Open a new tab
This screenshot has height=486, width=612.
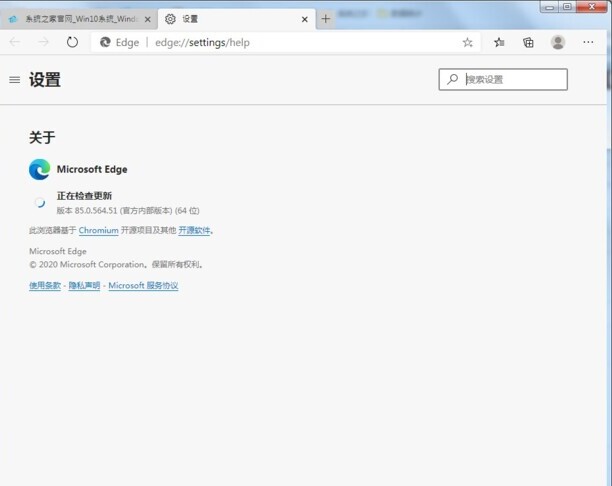pyautogui.click(x=326, y=19)
